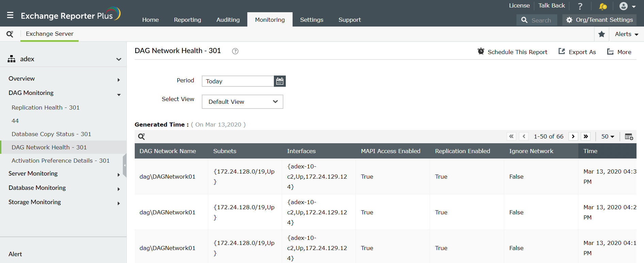This screenshot has height=263, width=644.
Task: Click the Org/Tenant Settings gear icon
Action: tap(569, 20)
